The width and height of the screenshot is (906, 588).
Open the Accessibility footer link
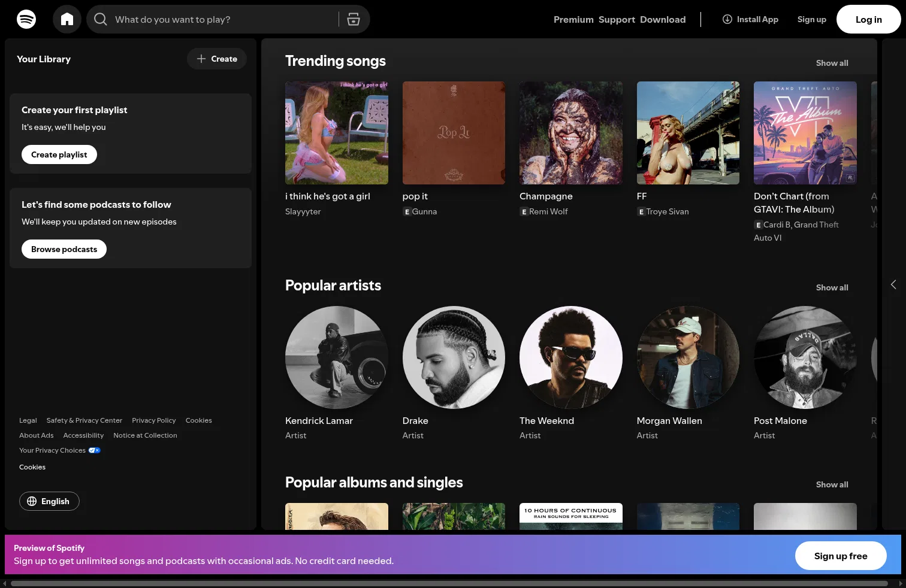(83, 435)
